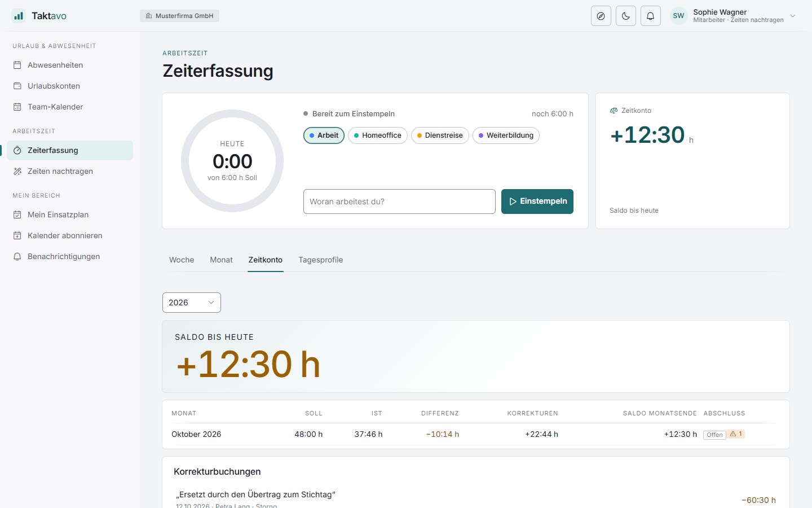This screenshot has width=812, height=508.
Task: Click the Heute 0:00 progress ring
Action: (232, 161)
